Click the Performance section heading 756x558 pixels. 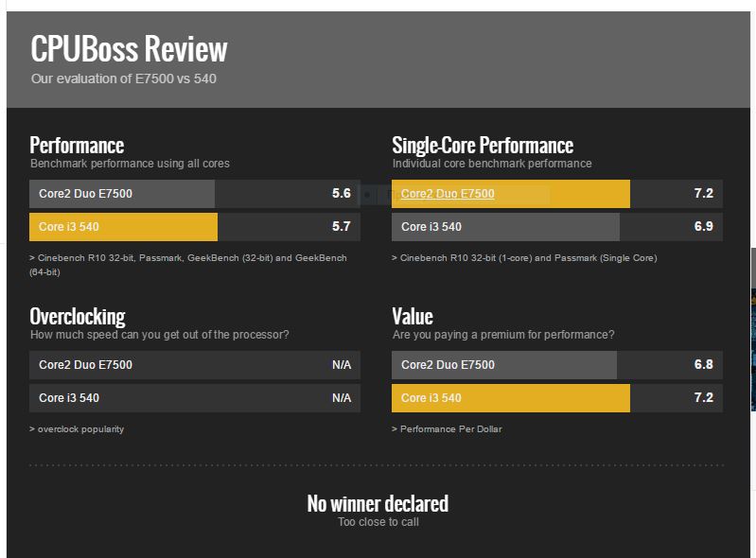[77, 145]
